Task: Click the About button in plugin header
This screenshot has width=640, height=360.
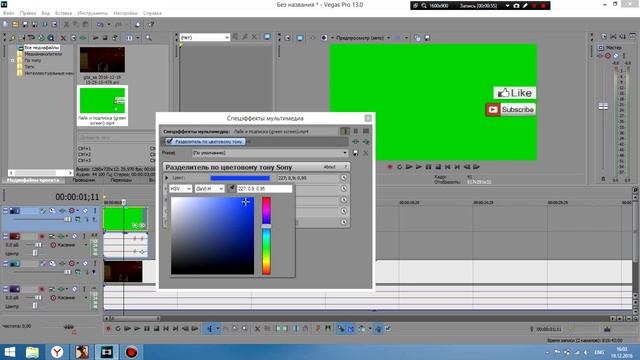Action: [329, 167]
